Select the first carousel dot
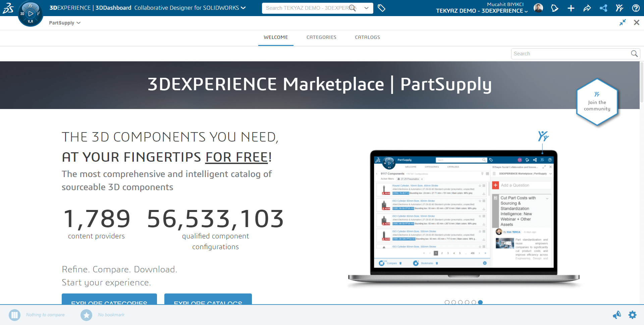 pyautogui.click(x=447, y=302)
